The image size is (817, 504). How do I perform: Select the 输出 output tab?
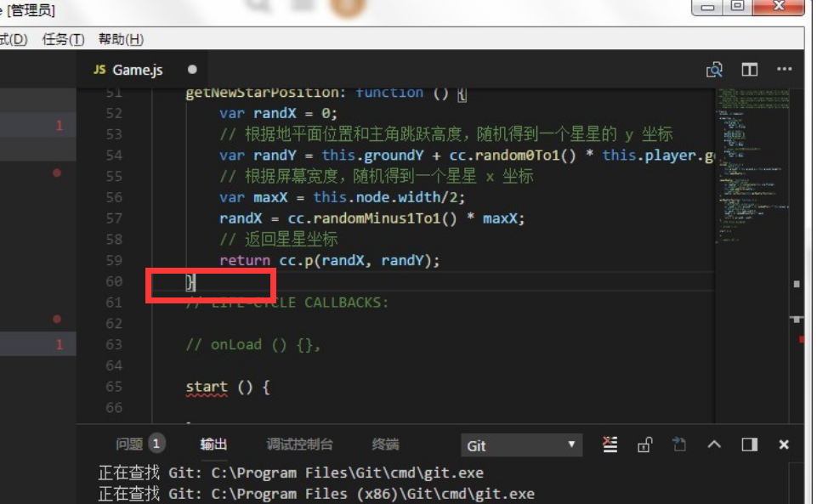pos(213,444)
